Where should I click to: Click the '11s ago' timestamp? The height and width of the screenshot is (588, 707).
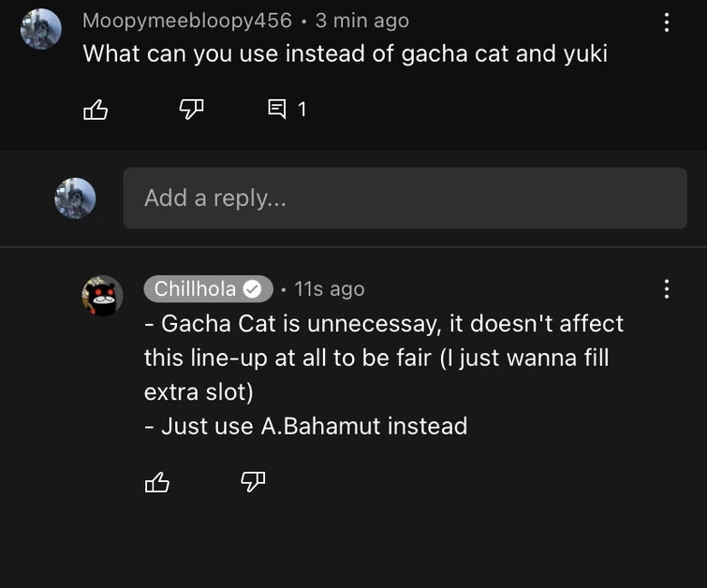coord(329,289)
